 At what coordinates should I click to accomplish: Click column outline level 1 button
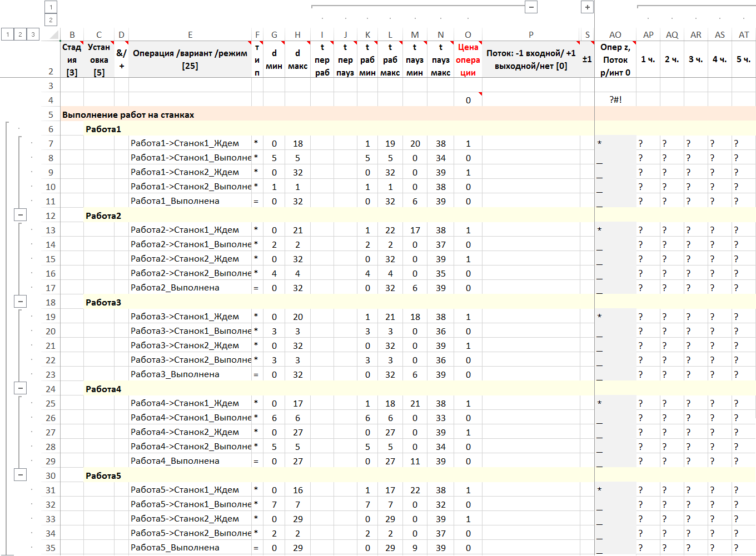pyautogui.click(x=51, y=7)
